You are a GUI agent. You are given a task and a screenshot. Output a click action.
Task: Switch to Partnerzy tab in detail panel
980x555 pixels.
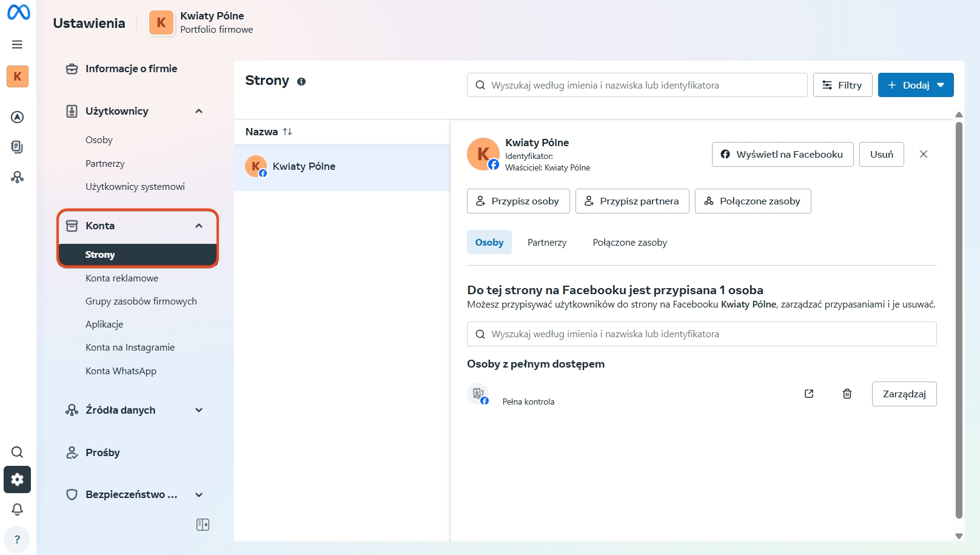pyautogui.click(x=547, y=242)
